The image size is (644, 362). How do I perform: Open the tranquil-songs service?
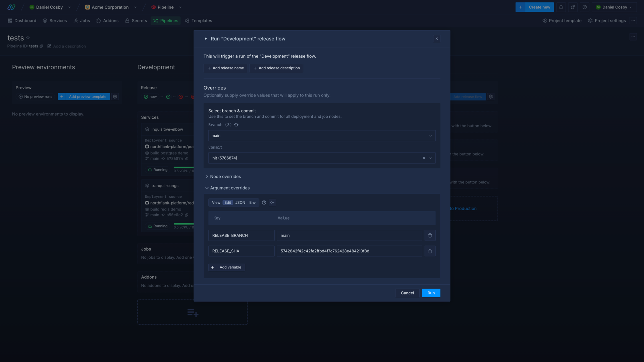165,186
